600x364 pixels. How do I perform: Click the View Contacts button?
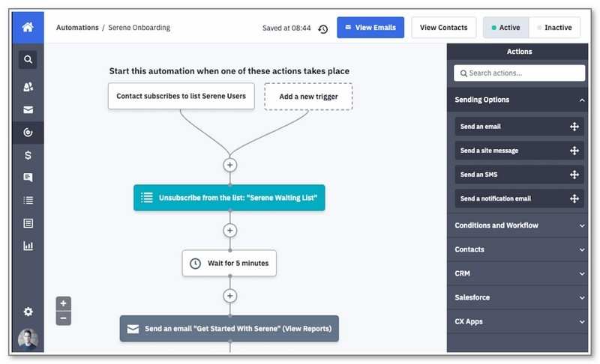click(x=443, y=28)
